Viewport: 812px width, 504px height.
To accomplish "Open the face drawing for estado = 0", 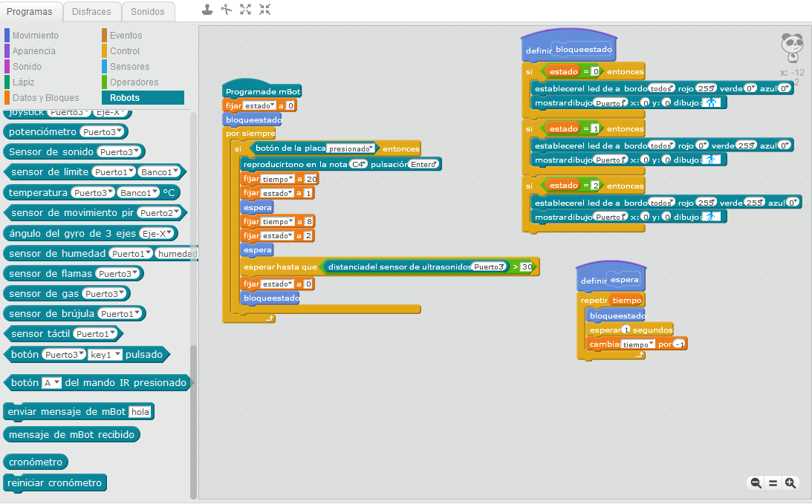I will tap(712, 103).
